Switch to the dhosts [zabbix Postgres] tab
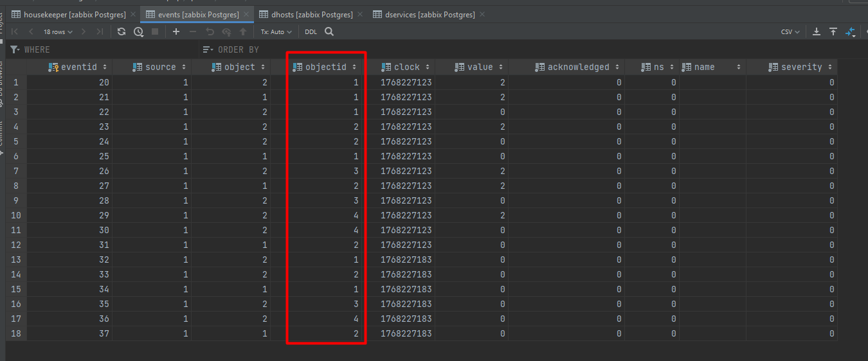868x361 pixels. (305, 14)
